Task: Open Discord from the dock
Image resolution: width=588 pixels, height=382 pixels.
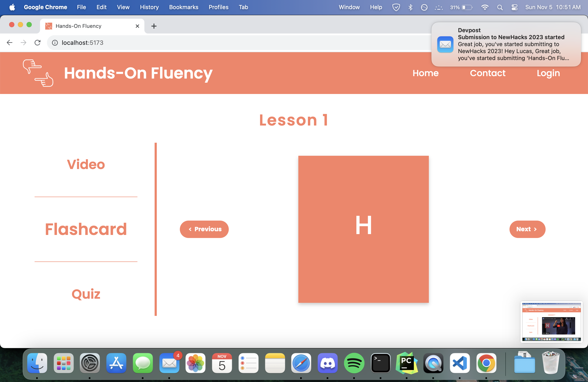Action: (x=327, y=363)
